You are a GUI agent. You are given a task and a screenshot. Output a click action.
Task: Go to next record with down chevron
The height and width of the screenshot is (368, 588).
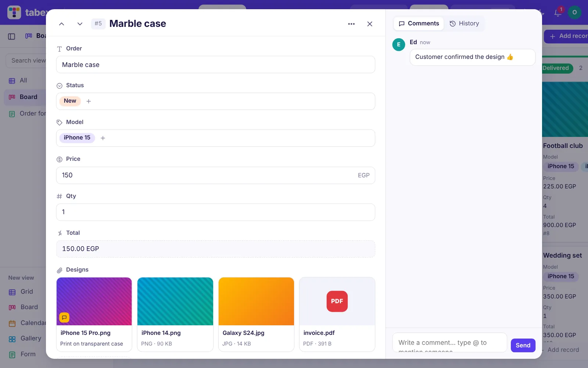[x=80, y=24]
